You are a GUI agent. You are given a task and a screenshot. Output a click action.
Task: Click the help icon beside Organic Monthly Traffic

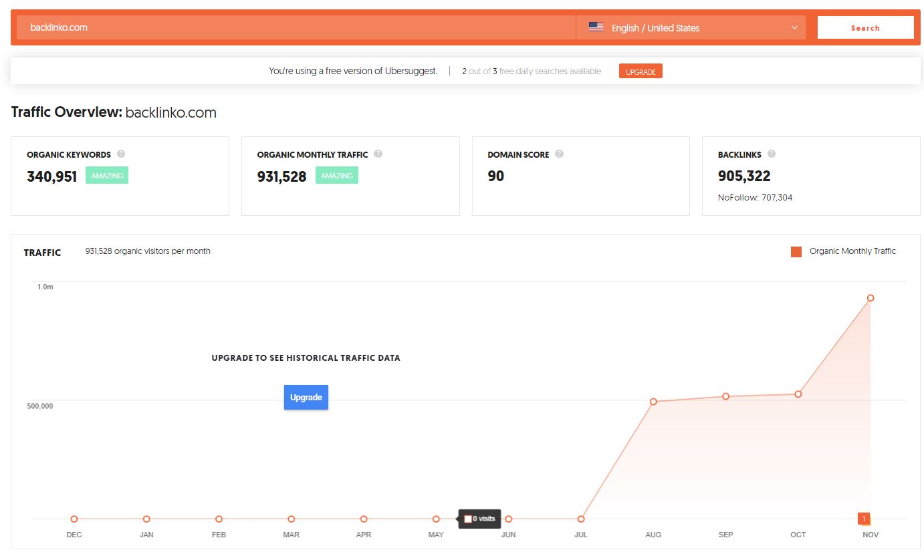pyautogui.click(x=378, y=154)
